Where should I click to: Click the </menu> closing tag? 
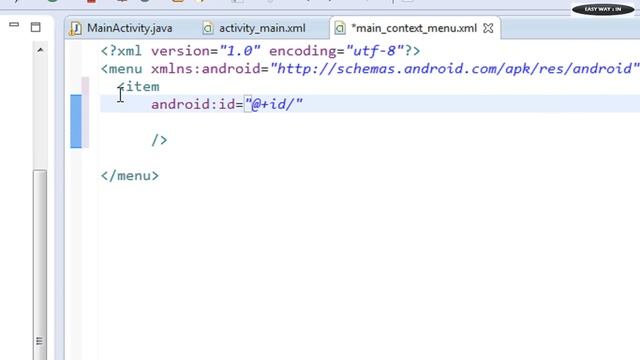tap(130, 176)
